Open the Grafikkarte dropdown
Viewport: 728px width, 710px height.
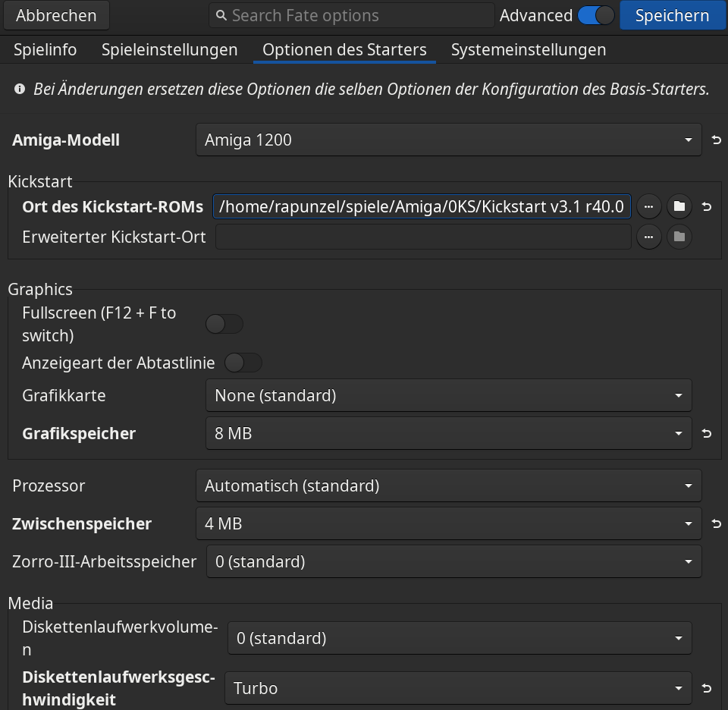click(448, 396)
